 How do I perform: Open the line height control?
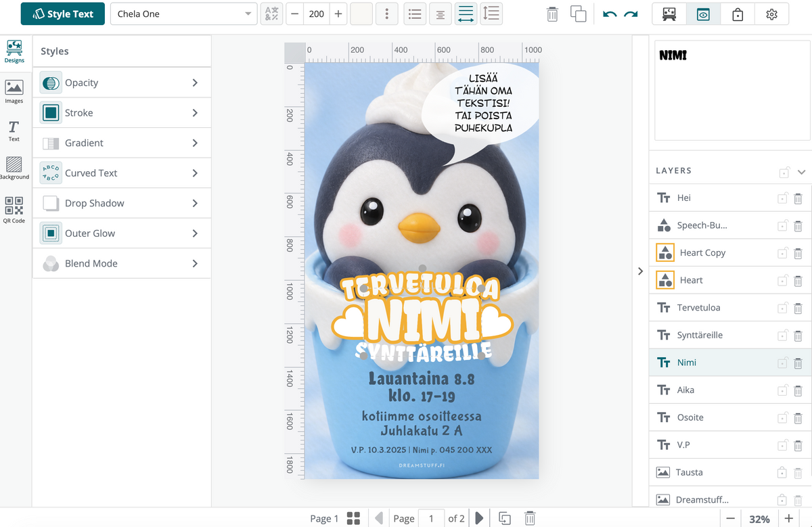tap(491, 14)
